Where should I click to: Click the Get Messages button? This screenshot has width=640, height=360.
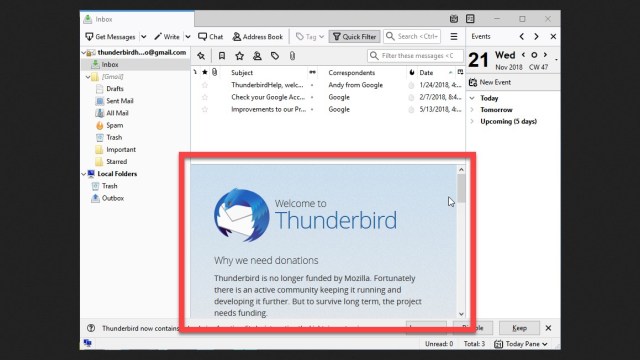[x=110, y=37]
